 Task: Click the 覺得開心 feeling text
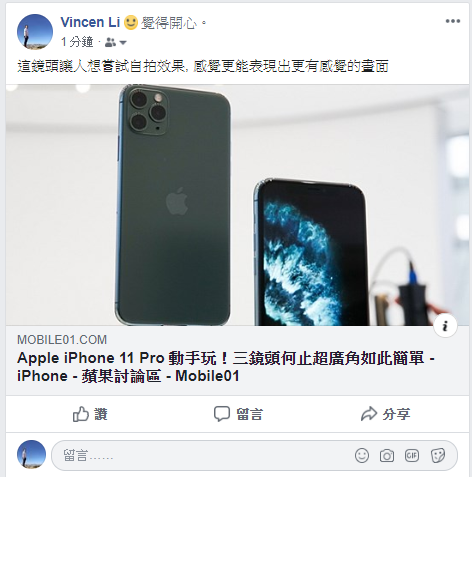pyautogui.click(x=169, y=23)
